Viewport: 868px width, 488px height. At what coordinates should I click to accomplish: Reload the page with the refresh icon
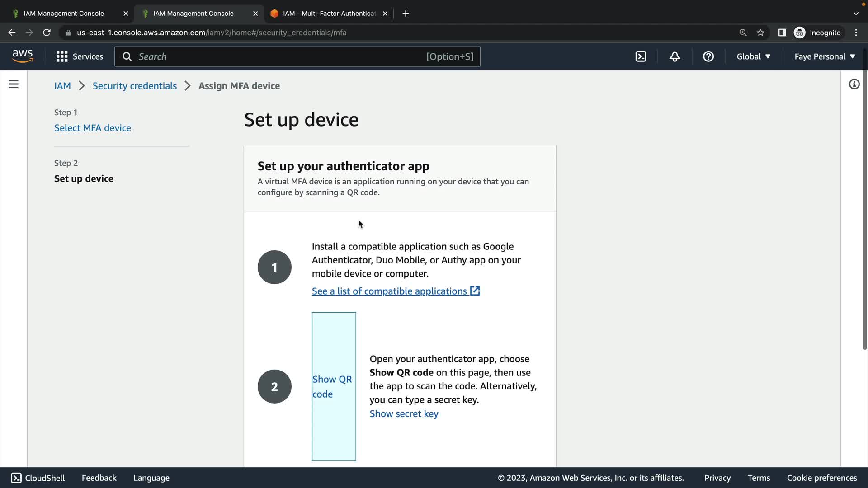47,33
